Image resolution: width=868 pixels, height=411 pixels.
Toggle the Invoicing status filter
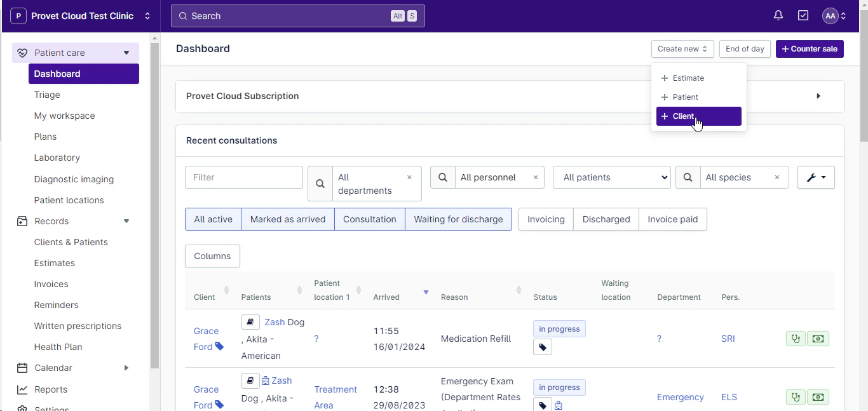click(x=545, y=219)
